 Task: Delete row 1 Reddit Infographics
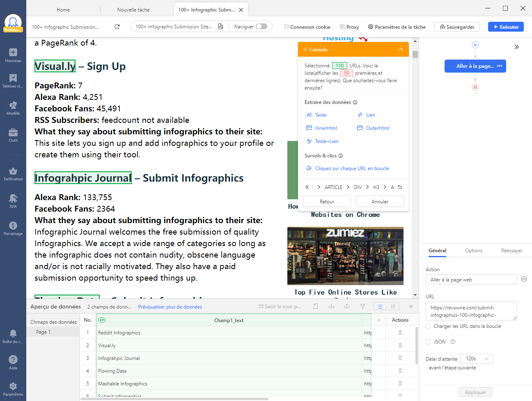(x=400, y=332)
